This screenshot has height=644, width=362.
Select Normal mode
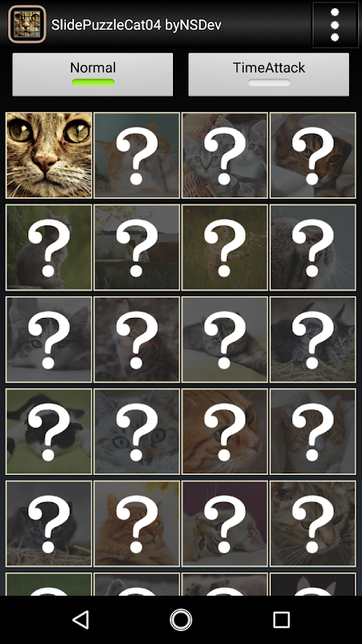click(93, 74)
